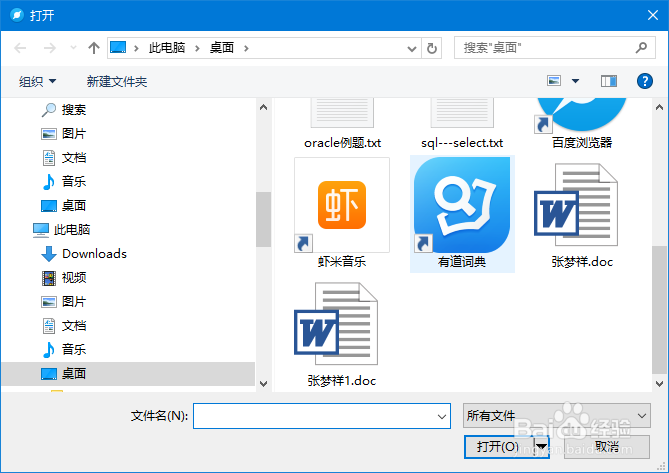The width and height of the screenshot is (669, 473).
Task: Go back using the left arrow
Action: [x=20, y=48]
